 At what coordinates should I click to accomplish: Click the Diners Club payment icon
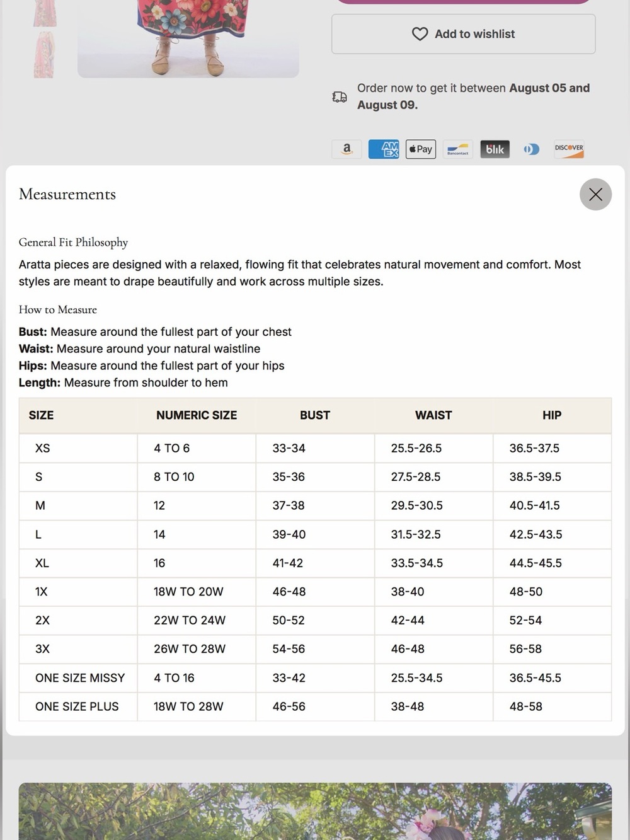tap(532, 149)
